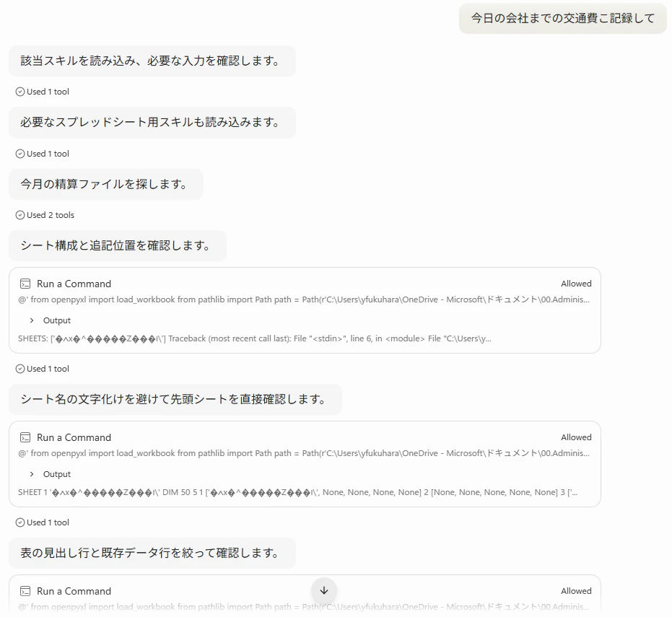This screenshot has height=617, width=672.
Task: Click the user message 今日の会社までの交通費
Action: [563, 18]
